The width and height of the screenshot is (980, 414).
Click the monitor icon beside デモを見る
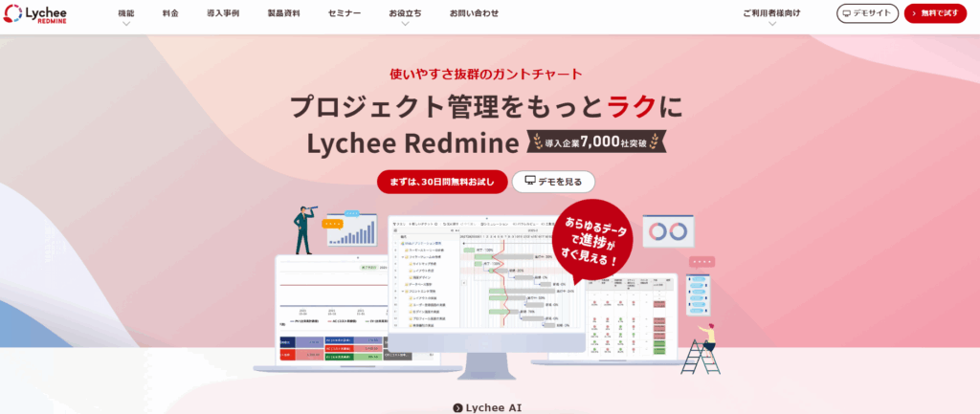click(529, 181)
